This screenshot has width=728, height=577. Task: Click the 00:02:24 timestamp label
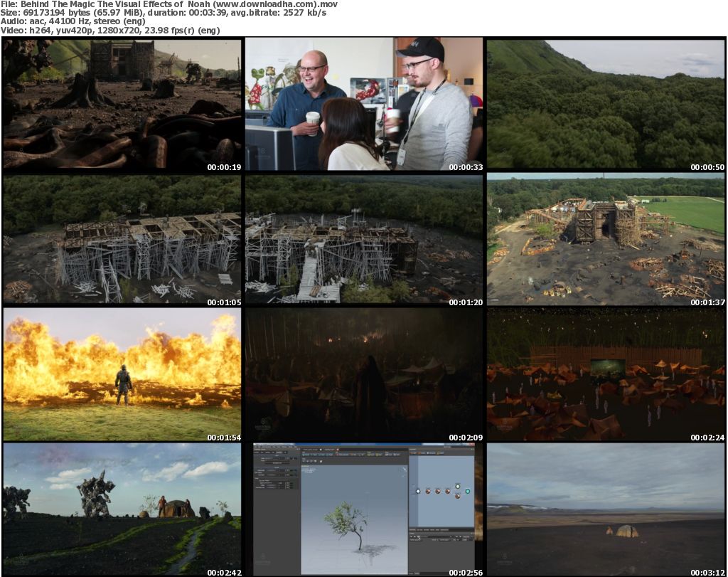point(707,438)
